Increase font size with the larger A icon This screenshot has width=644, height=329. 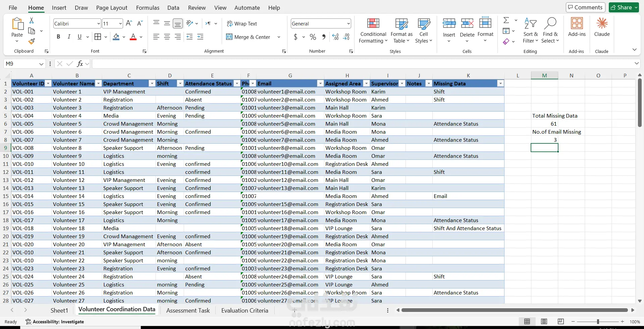pos(129,23)
